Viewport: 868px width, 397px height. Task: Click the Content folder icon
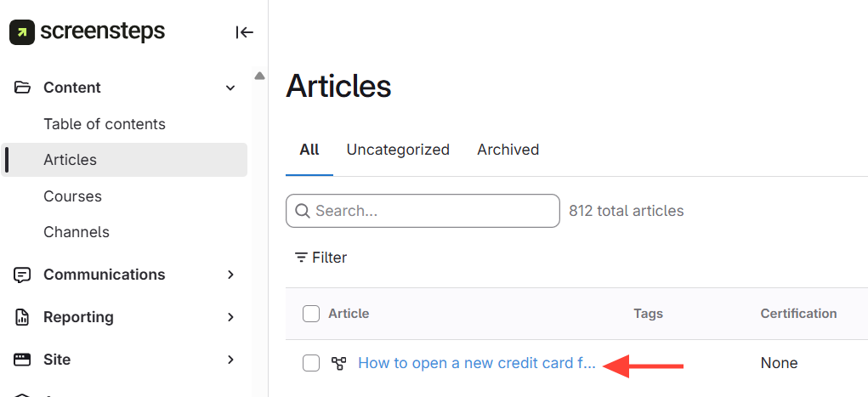point(23,88)
